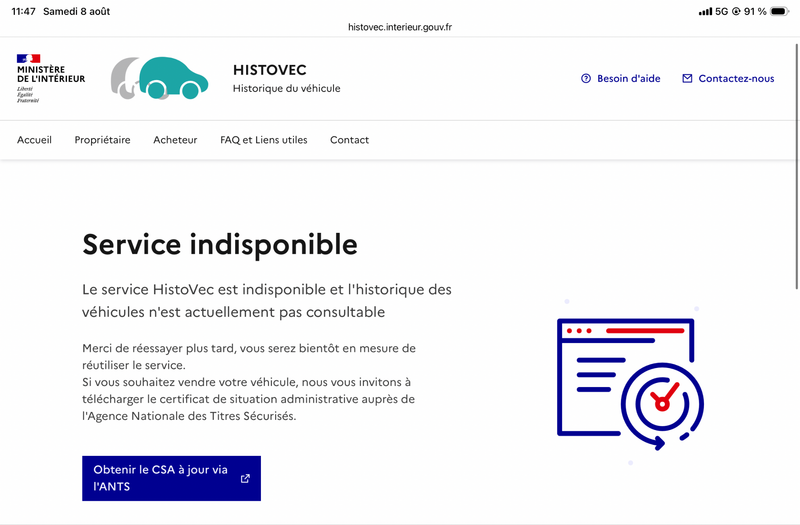Tap the 91 % battery percentage

point(755,11)
